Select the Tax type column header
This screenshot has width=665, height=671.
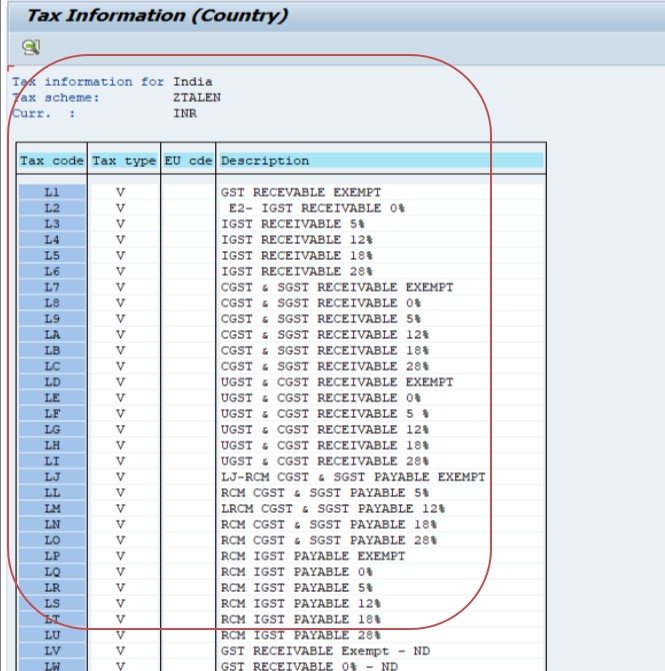click(124, 161)
